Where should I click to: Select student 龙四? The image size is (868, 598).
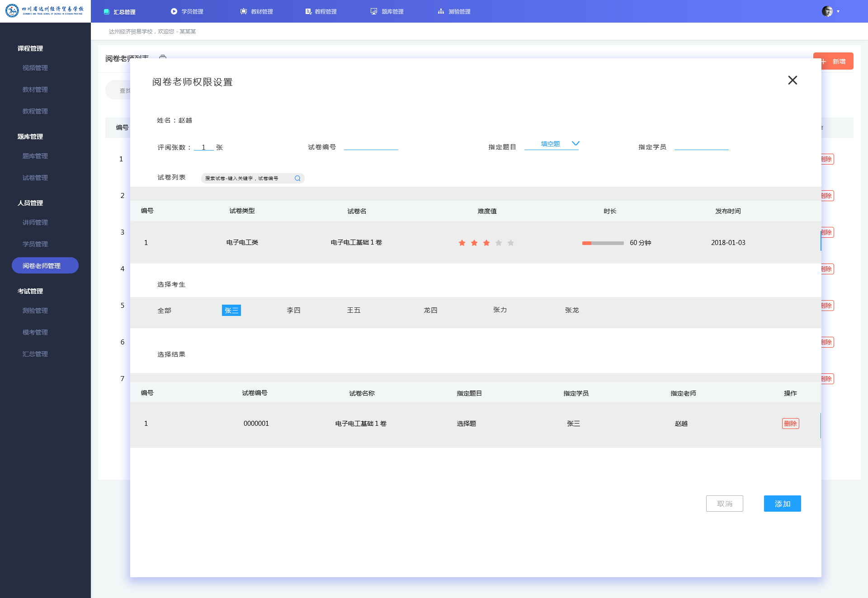[x=430, y=310]
